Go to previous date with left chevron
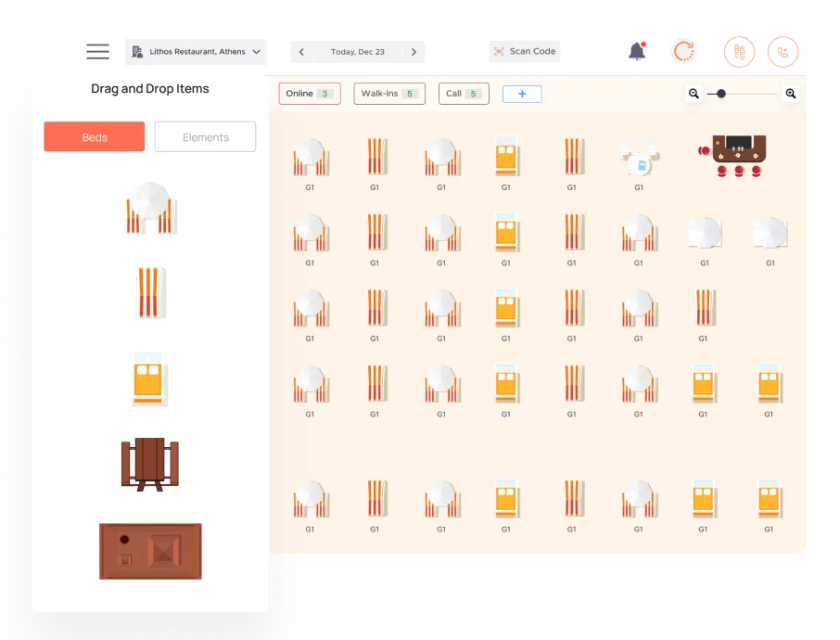 301,52
